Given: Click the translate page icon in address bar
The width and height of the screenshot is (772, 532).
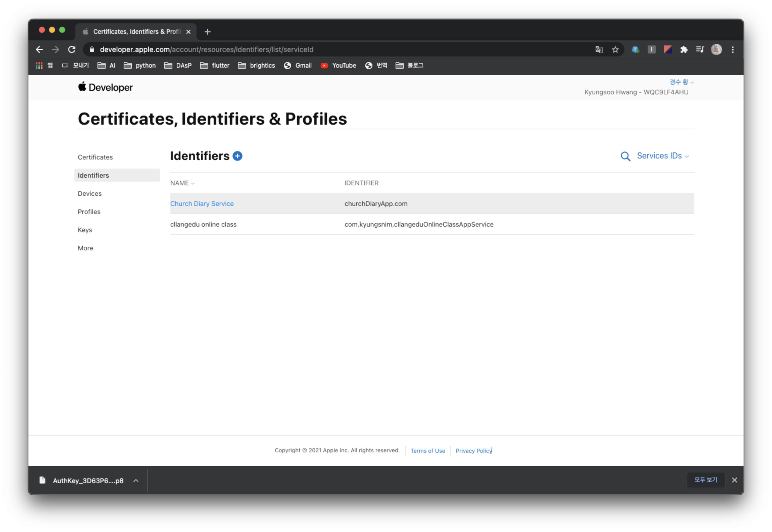Looking at the screenshot, I should point(599,50).
